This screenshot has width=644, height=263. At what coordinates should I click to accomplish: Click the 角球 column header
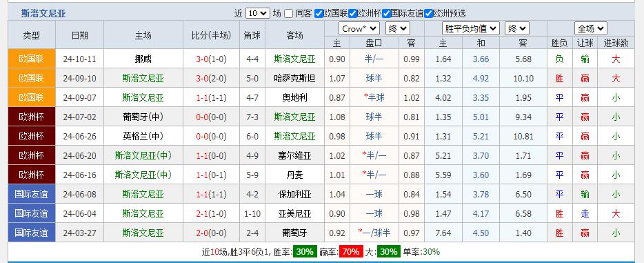252,35
